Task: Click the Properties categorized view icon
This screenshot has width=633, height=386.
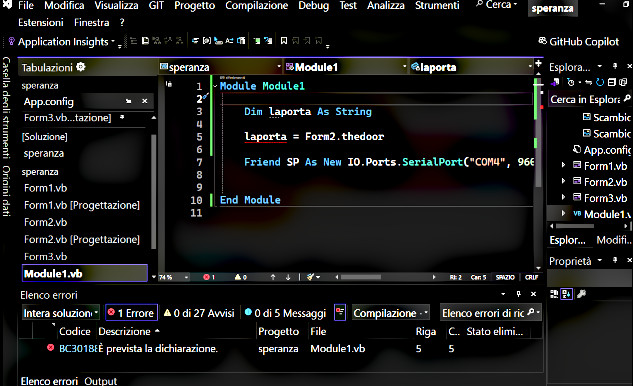Action: (x=554, y=294)
